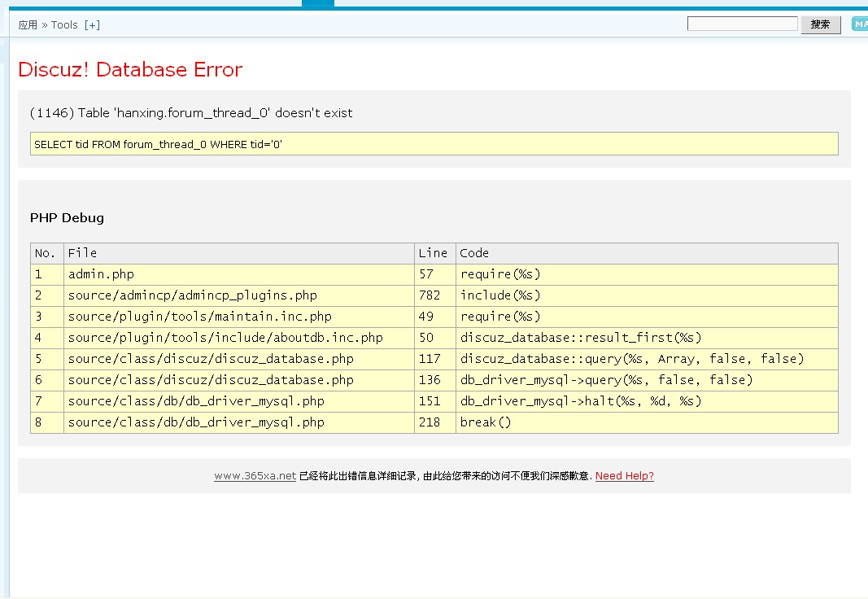This screenshot has width=868, height=599.
Task: Click the line number 57 cell
Action: [434, 274]
